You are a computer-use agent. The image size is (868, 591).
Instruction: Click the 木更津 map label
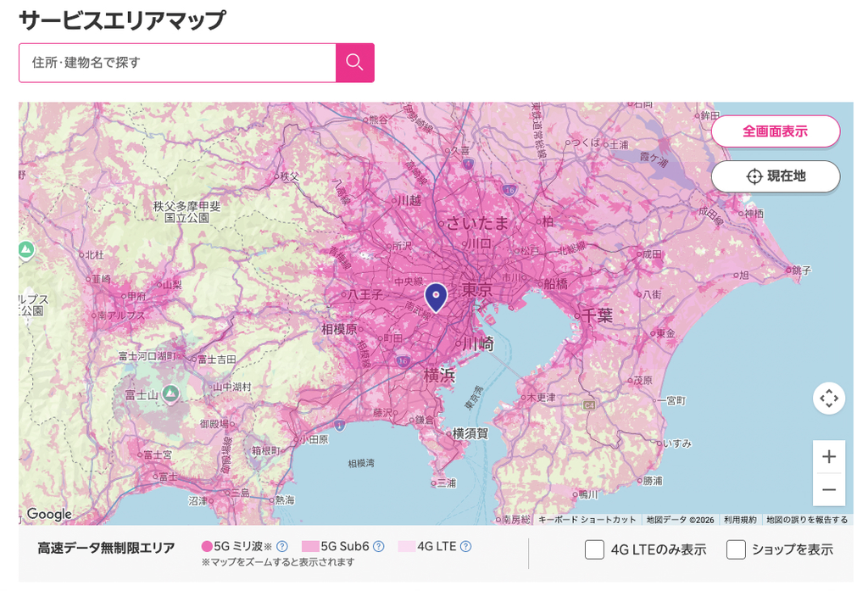click(x=542, y=398)
